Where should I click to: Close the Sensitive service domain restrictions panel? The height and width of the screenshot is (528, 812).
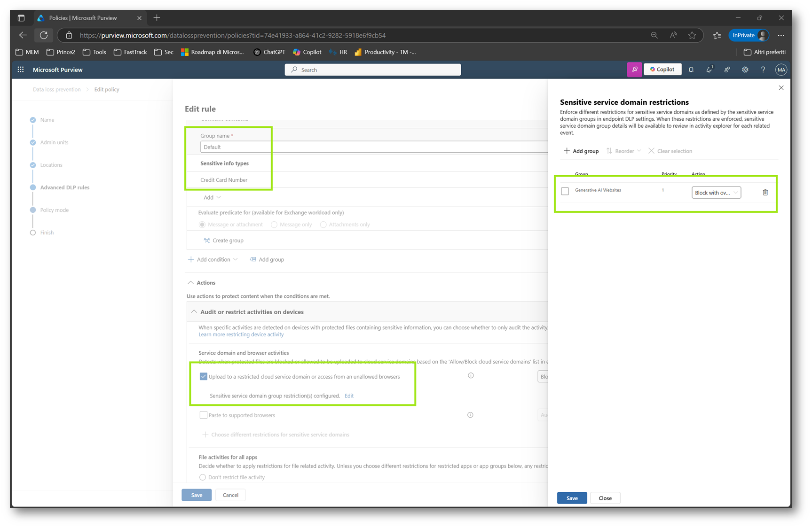[781, 88]
